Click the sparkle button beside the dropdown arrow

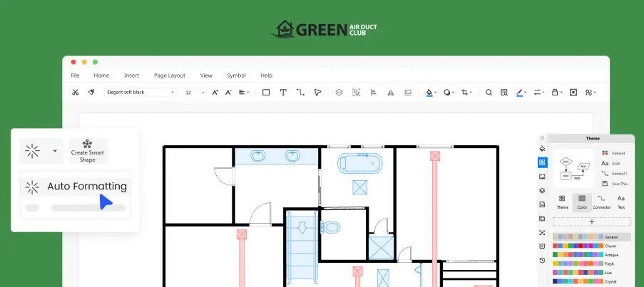coord(32,151)
